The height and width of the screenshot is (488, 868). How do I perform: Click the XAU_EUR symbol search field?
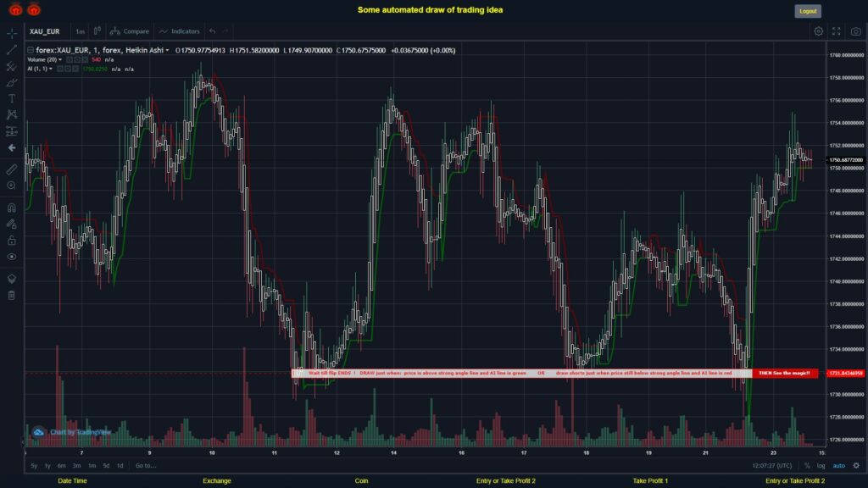tap(45, 31)
